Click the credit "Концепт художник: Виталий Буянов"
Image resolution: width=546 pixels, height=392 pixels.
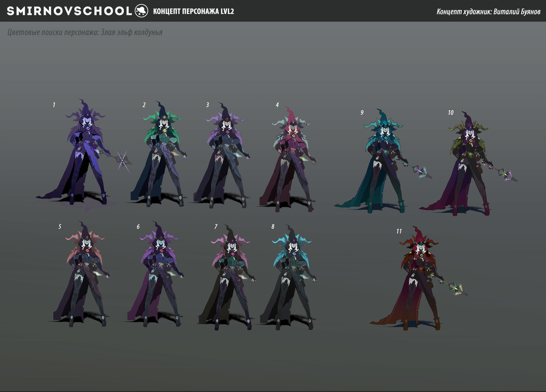point(488,12)
